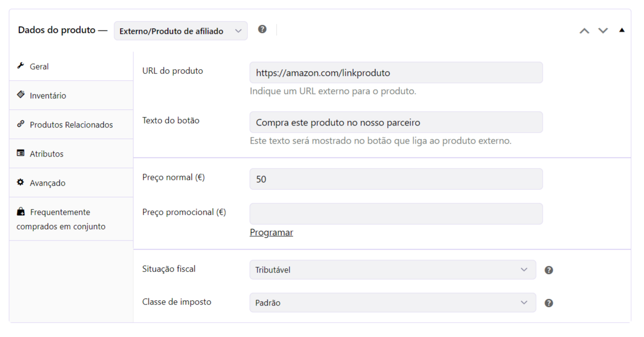Viewport: 644px width, 337px height.
Task: Click help icon beside Situação fiscal
Action: coord(549,270)
